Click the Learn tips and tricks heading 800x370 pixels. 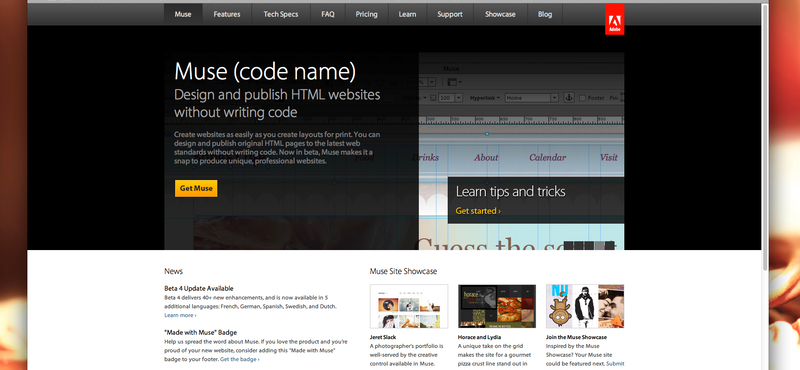(x=510, y=192)
